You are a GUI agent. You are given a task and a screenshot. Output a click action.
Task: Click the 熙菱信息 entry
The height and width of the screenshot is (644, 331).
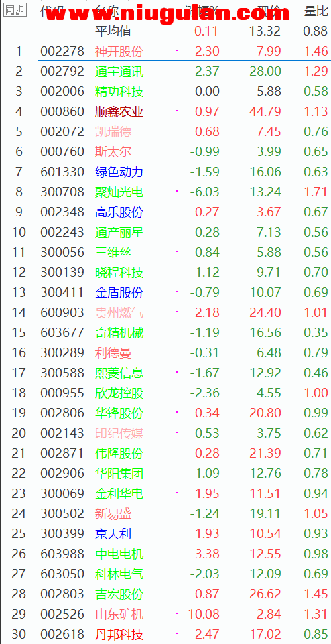119,373
